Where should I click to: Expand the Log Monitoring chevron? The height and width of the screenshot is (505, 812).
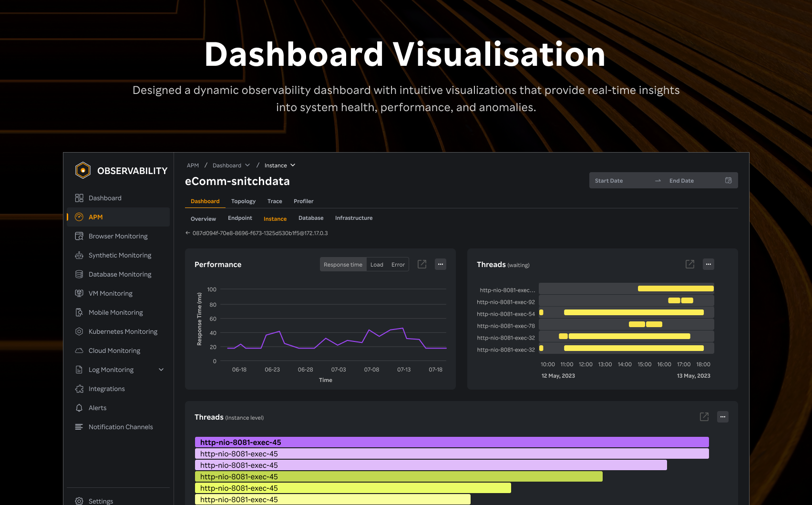(x=161, y=370)
